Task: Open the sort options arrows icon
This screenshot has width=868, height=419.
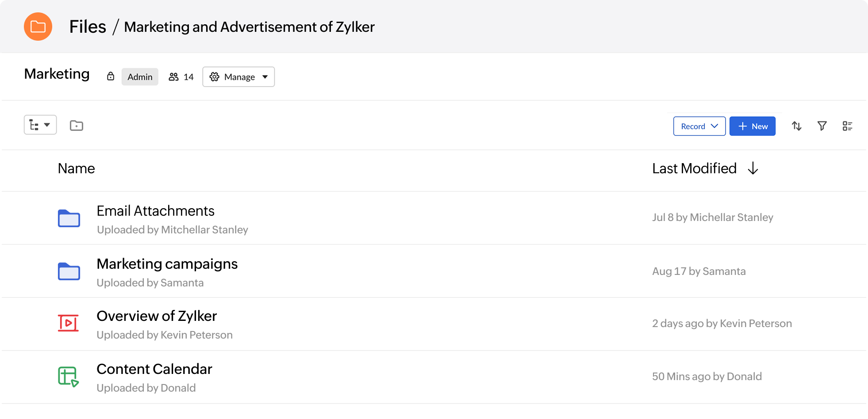Action: (796, 126)
